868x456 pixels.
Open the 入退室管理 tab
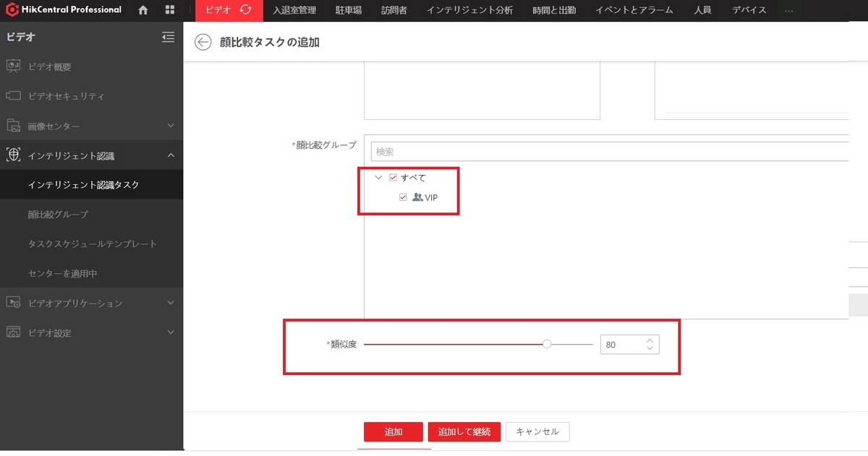[x=294, y=10]
